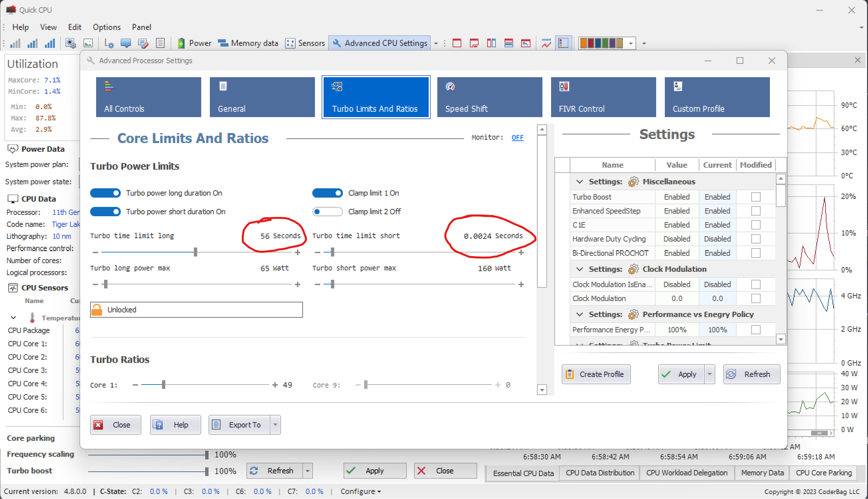Open the Custom Profile section tile
868x499 pixels.
point(717,97)
